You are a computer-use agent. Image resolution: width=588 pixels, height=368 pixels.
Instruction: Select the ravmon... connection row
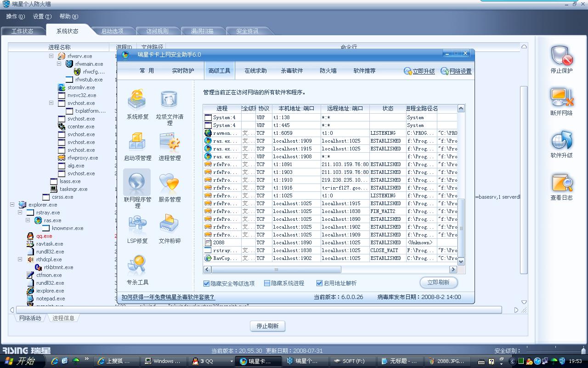click(x=331, y=133)
